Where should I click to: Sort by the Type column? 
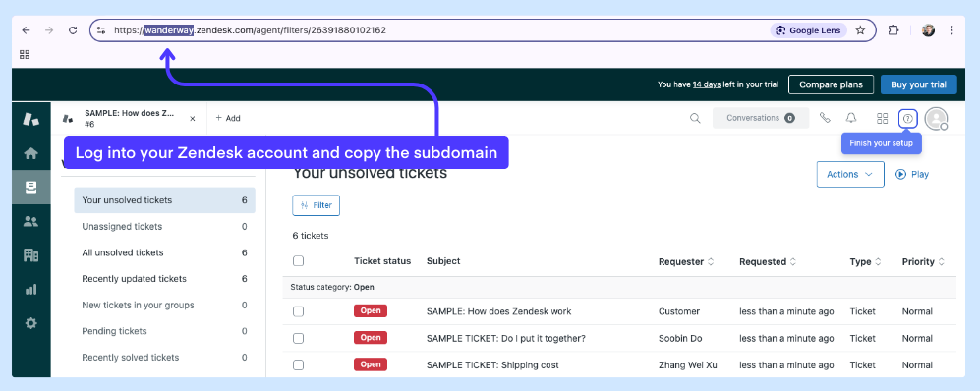pyautogui.click(x=865, y=261)
